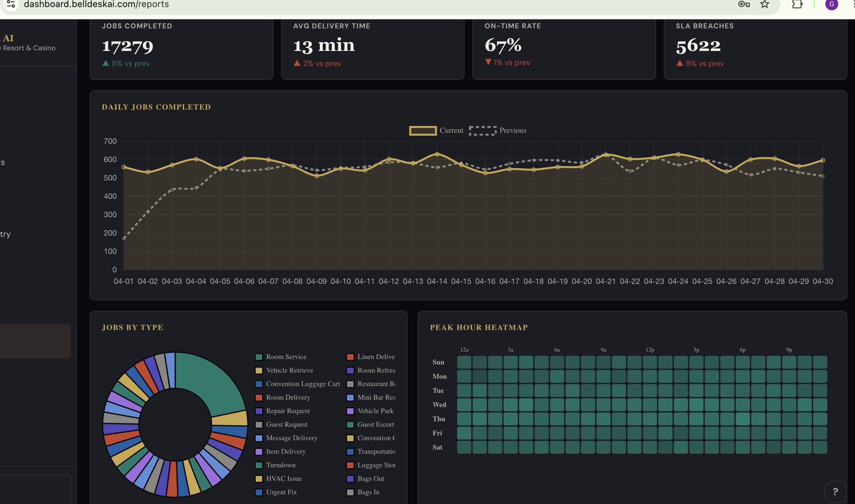Click the Jobs Completed 17279 value
This screenshot has height=504, width=855.
(x=128, y=45)
